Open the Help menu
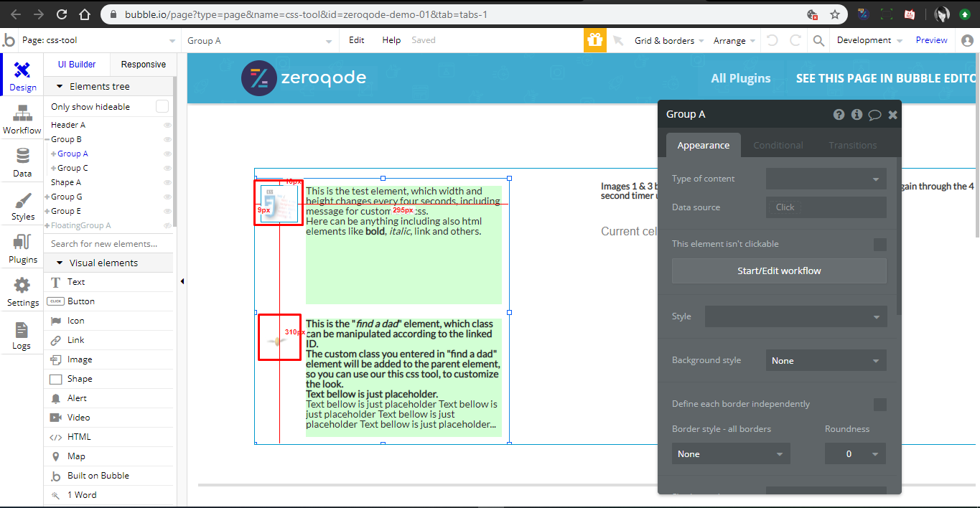Viewport: 980px width, 508px height. click(391, 40)
